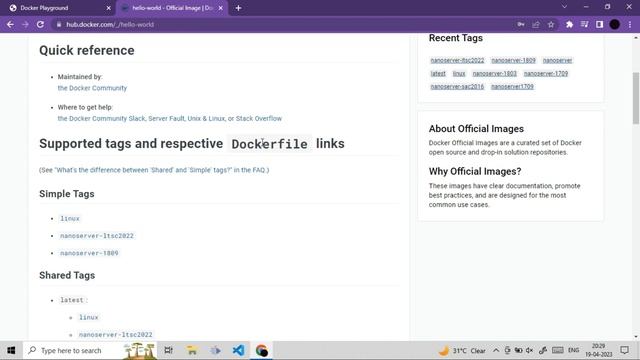Screen dimensions: 640x360
Task: Click the address bar URL field
Action: 286,24
